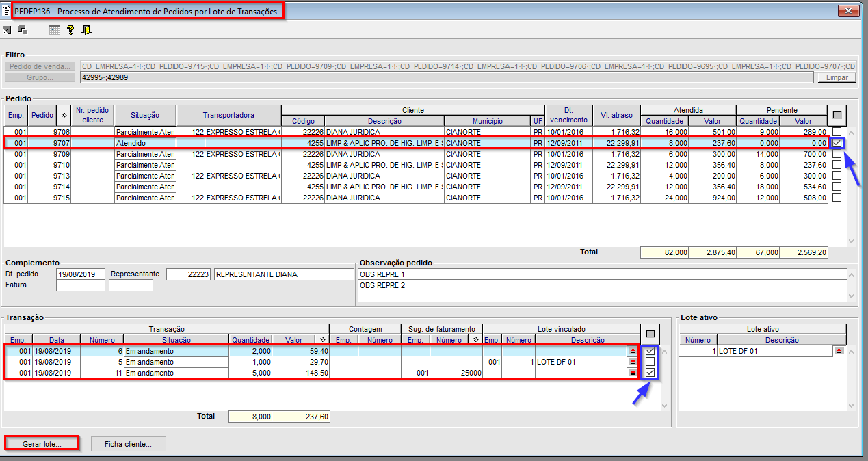The image size is (868, 461).
Task: Select pedido 9715 row number cell
Action: (x=42, y=198)
